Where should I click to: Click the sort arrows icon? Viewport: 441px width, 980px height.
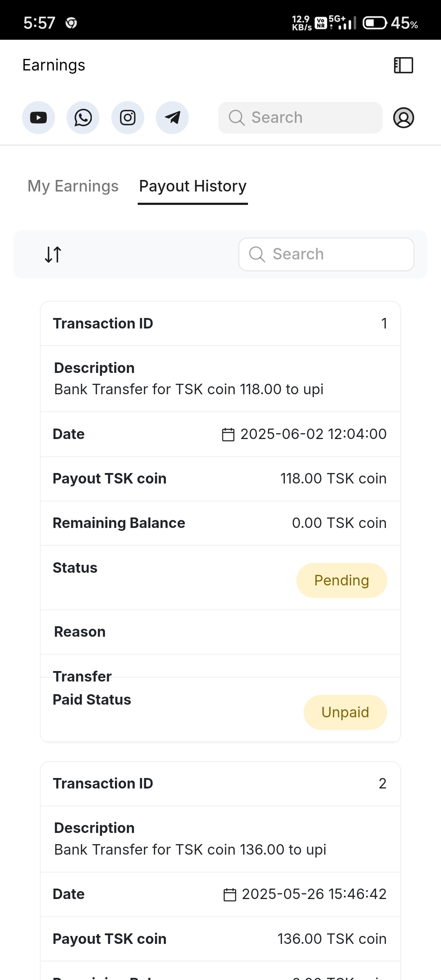tap(53, 254)
